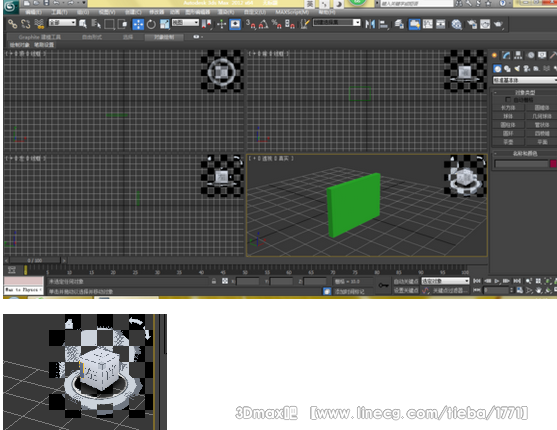Open the Material Editor icon
Viewport: 557px width, 430px height.
(456, 24)
